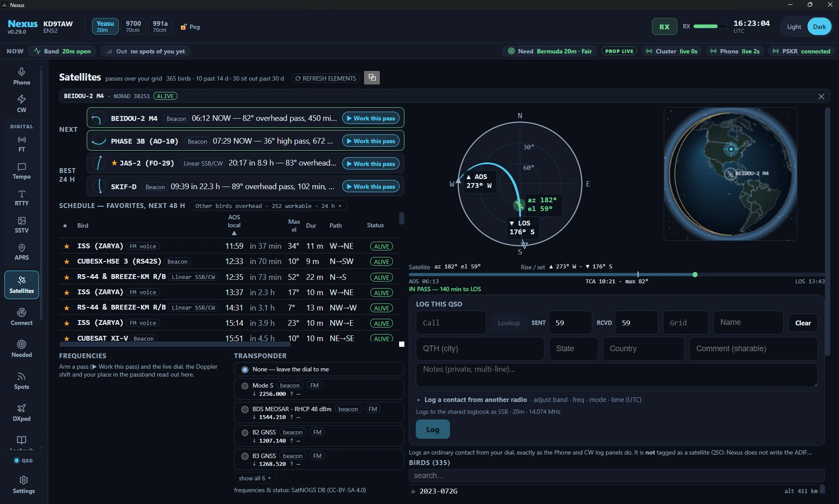This screenshot has height=504, width=839.
Task: Open 'Other birds overhead' 24 h dropdown
Action: tap(268, 206)
